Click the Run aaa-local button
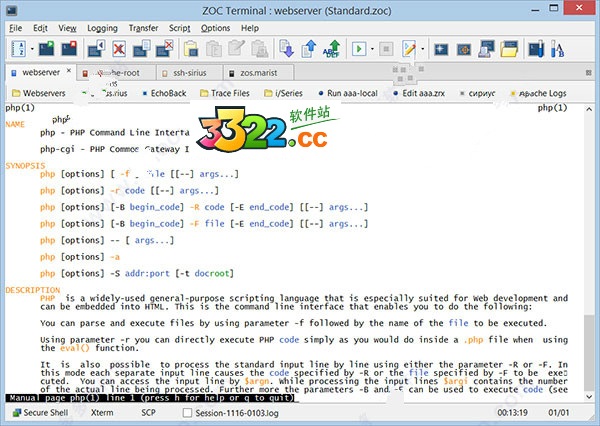Screen dimensions: 600x426 pyautogui.click(x=348, y=93)
